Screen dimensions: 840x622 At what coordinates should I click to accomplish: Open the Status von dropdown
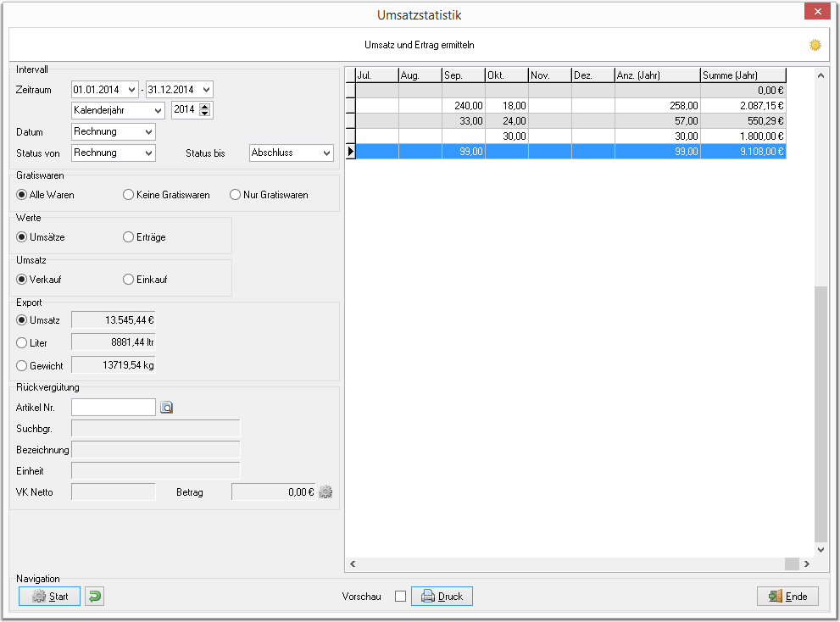pos(149,153)
